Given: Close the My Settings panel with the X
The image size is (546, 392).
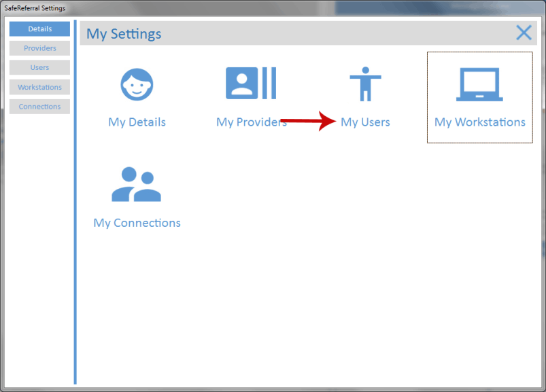Looking at the screenshot, I should (524, 33).
